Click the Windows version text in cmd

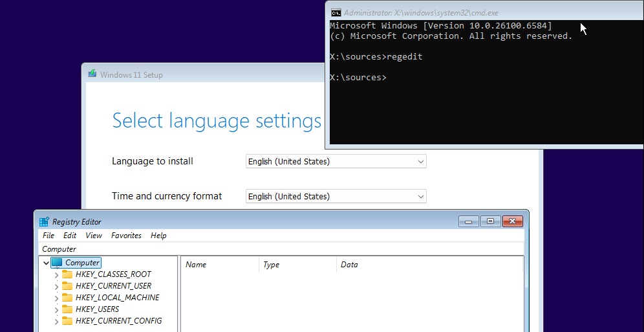click(441, 26)
